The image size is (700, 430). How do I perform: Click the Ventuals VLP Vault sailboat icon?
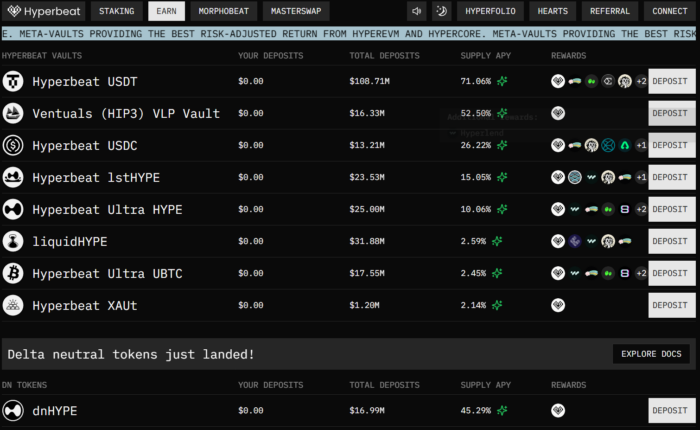[14, 113]
